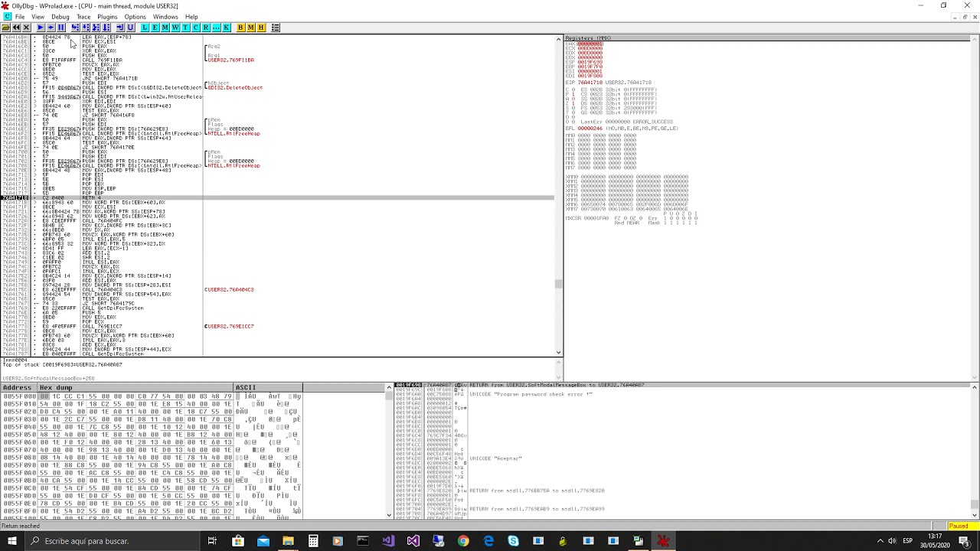This screenshot has height=551, width=980.
Task: Open the Windows menu
Action: click(x=165, y=17)
